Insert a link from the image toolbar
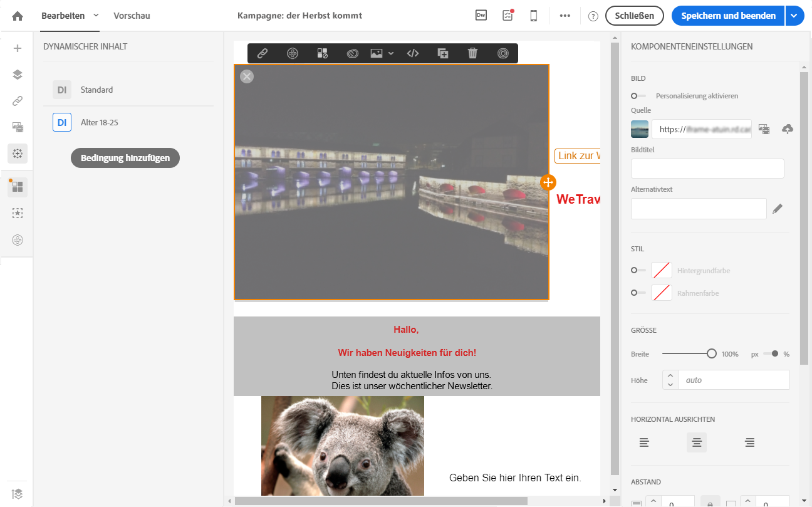Screen dimensions: 812x507 pyautogui.click(x=263, y=53)
